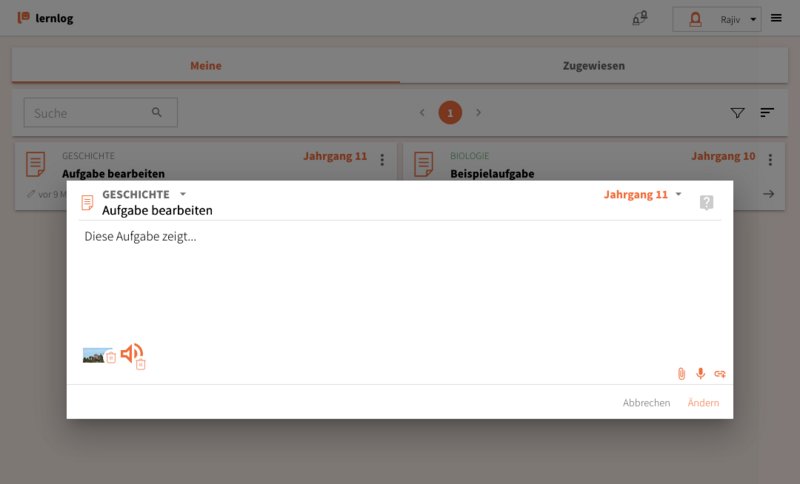Click the insert link icon

(x=719, y=374)
